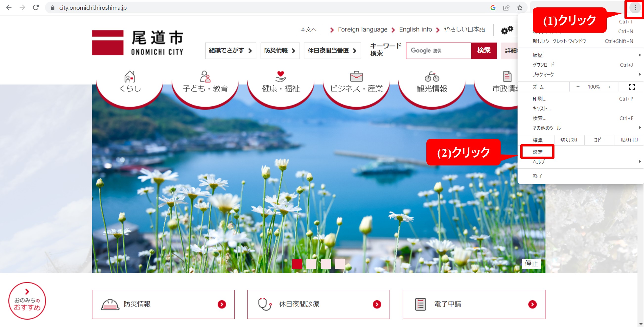
Task: Select ダウンロード menu item
Action: click(580, 65)
